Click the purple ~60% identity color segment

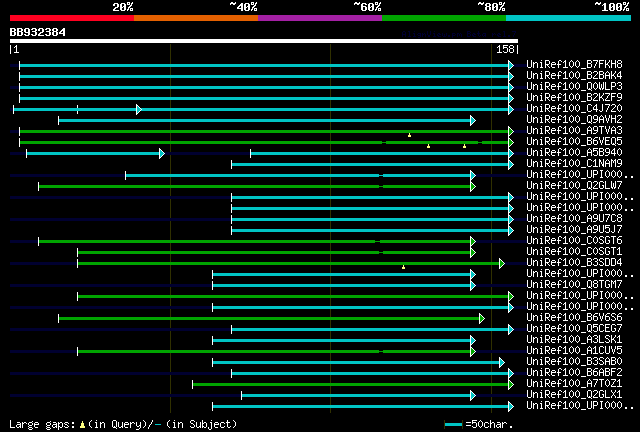point(320,18)
